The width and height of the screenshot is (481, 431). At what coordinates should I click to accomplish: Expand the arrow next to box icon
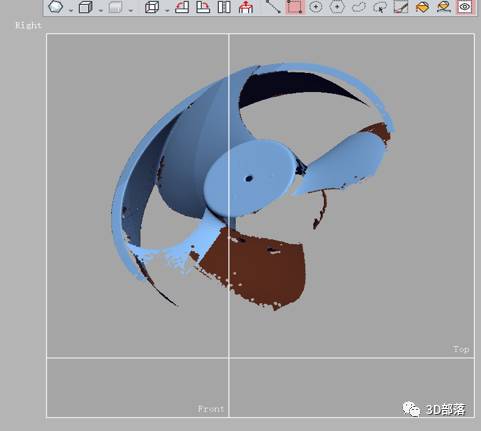[101, 10]
